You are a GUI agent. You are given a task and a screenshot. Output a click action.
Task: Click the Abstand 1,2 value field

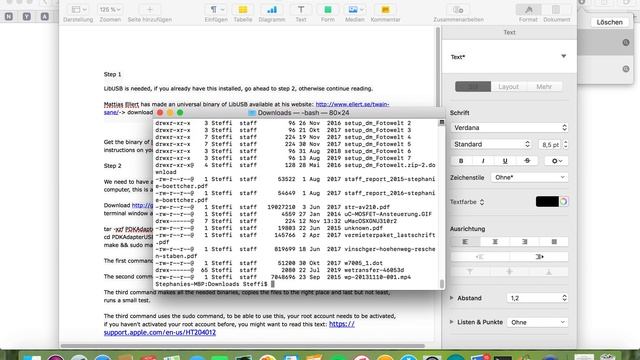[x=533, y=298]
